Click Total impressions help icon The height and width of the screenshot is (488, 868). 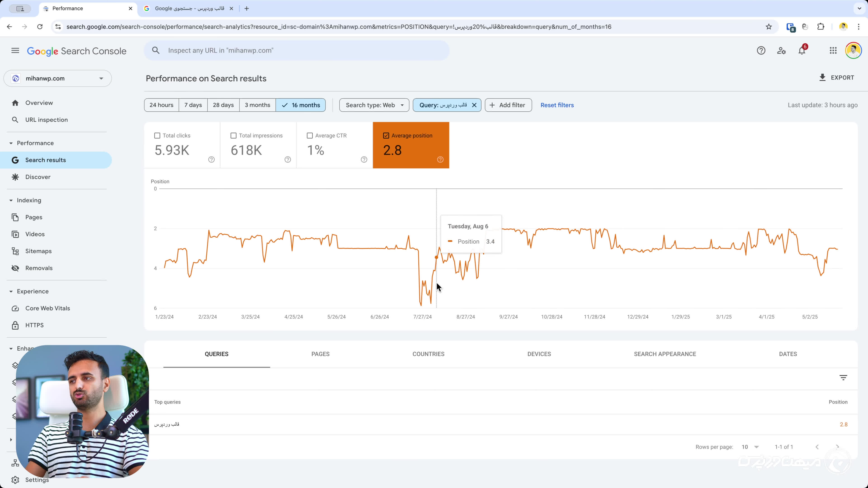pyautogui.click(x=288, y=160)
